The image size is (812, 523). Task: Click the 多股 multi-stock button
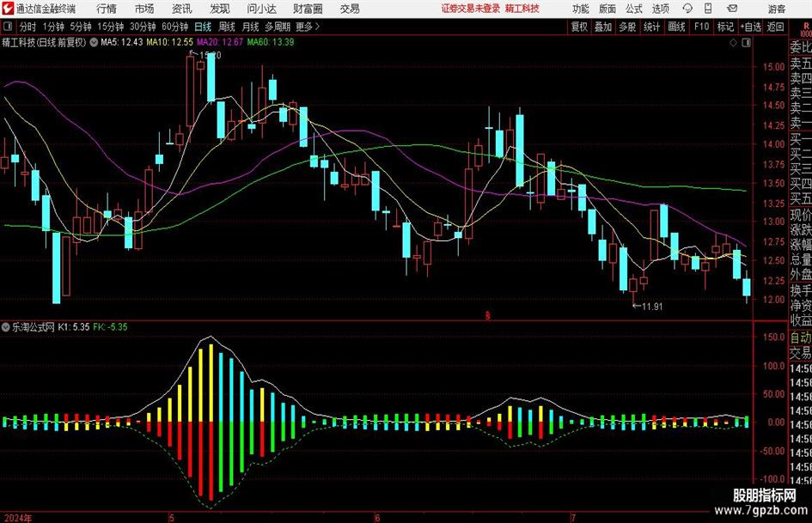coord(627,27)
